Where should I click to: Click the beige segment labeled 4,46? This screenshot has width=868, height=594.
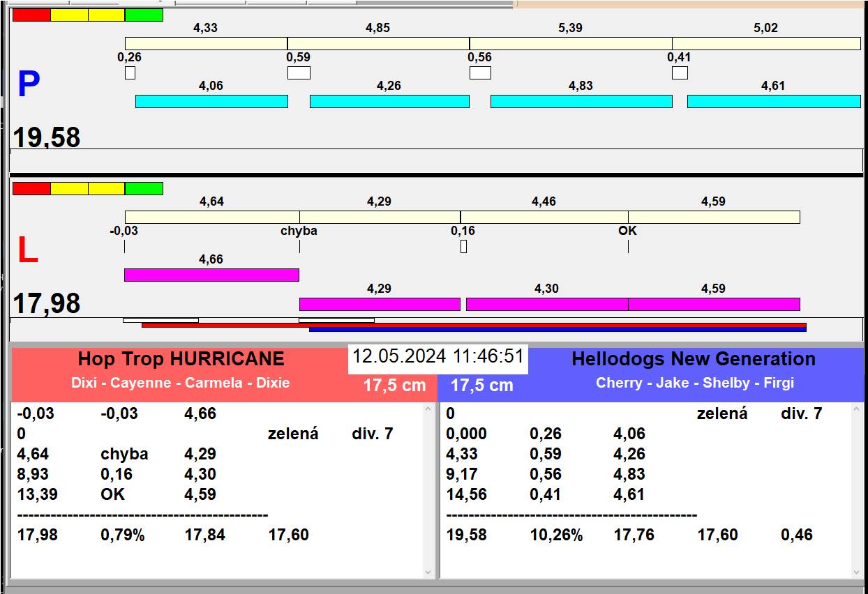click(x=544, y=217)
